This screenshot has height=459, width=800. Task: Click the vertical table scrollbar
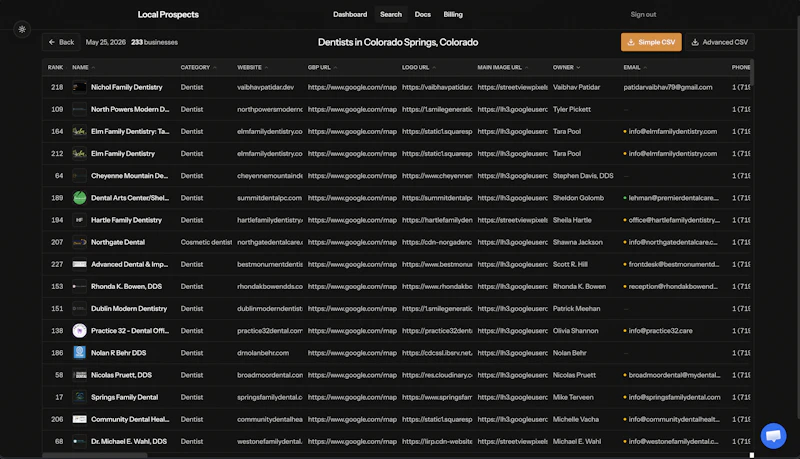point(752,73)
